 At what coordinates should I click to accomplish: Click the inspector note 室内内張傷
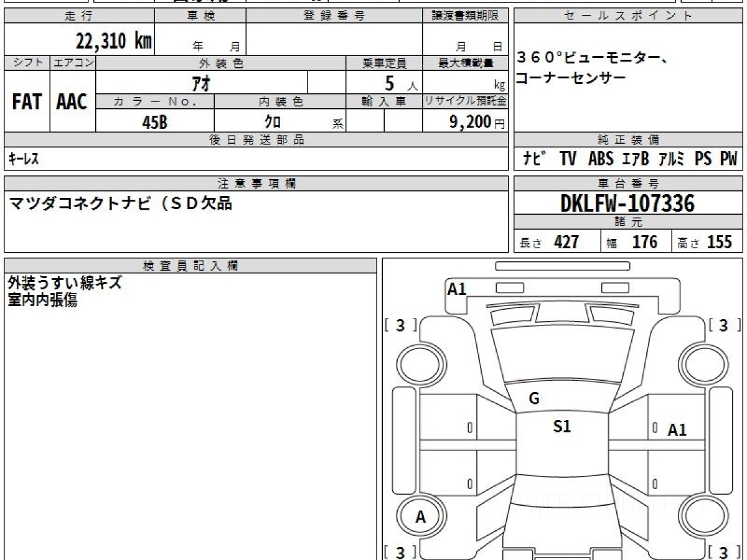42,300
